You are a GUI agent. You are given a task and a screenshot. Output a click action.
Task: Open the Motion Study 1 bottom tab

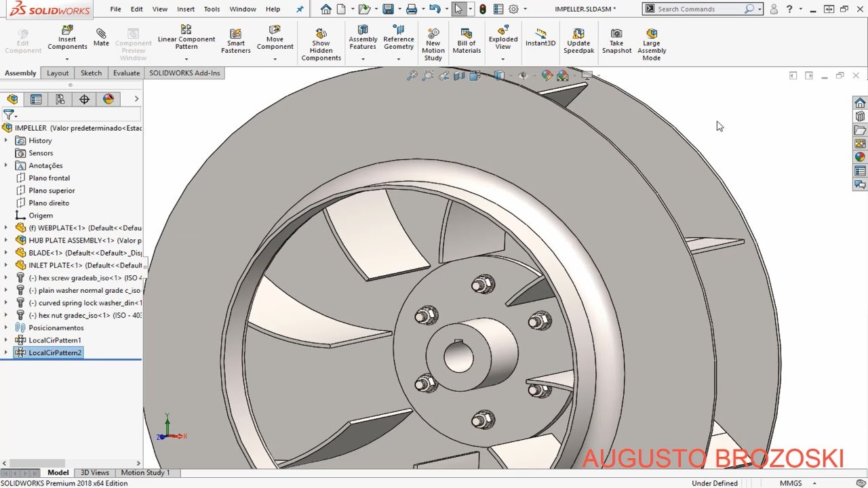145,472
